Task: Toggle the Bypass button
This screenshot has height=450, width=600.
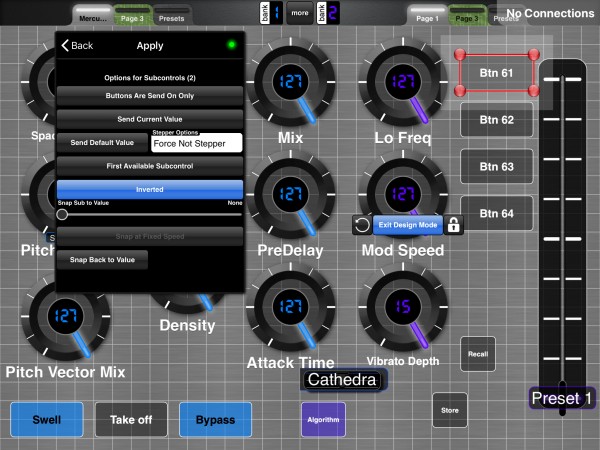Action: pyautogui.click(x=215, y=420)
